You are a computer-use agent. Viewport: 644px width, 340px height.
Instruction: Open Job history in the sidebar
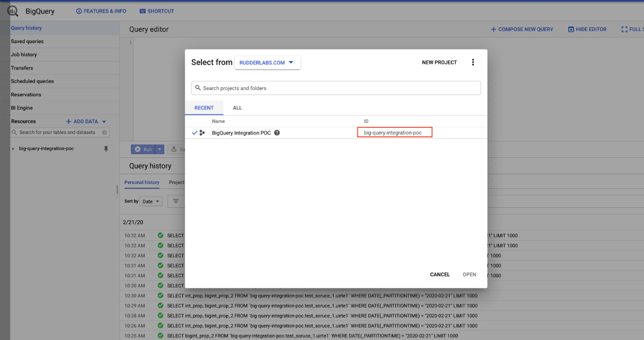tap(24, 55)
